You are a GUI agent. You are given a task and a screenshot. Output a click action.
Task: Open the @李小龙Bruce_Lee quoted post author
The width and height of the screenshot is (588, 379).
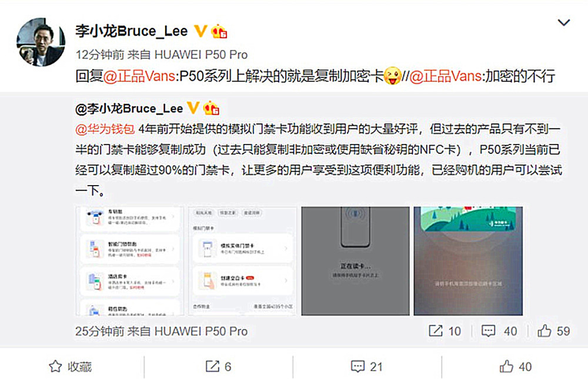129,109
